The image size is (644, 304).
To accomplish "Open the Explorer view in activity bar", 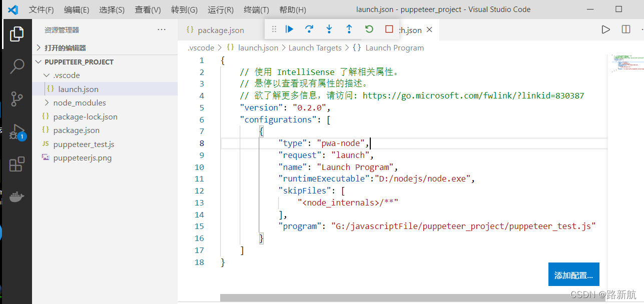I will (17, 34).
